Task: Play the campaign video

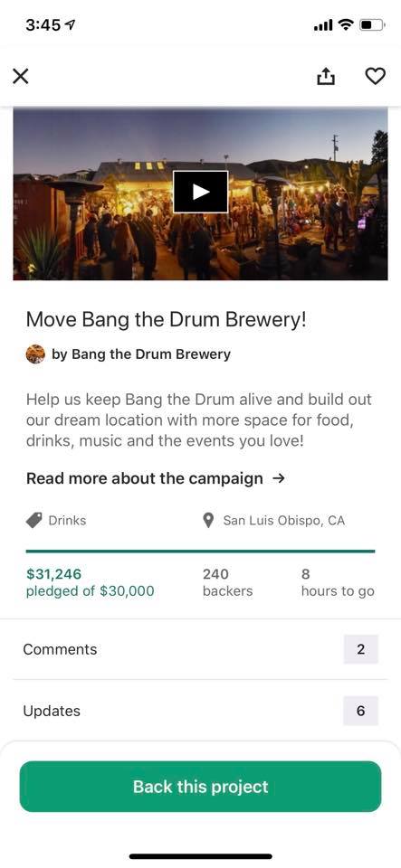Action: (201, 192)
